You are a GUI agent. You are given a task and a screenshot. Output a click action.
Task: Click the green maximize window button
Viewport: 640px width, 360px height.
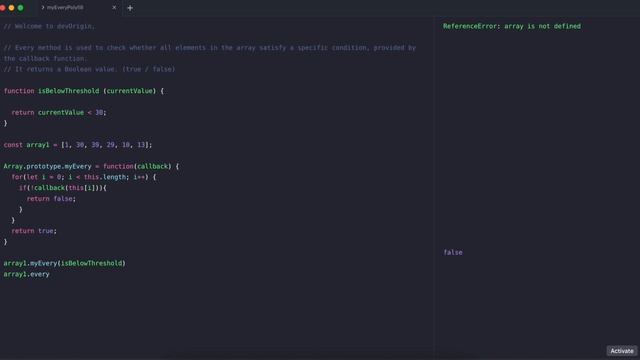point(20,7)
